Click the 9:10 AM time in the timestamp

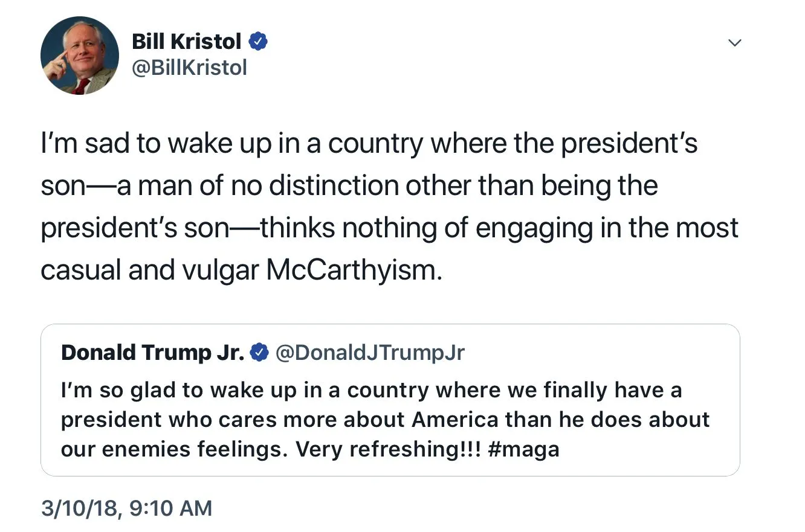[x=170, y=508]
